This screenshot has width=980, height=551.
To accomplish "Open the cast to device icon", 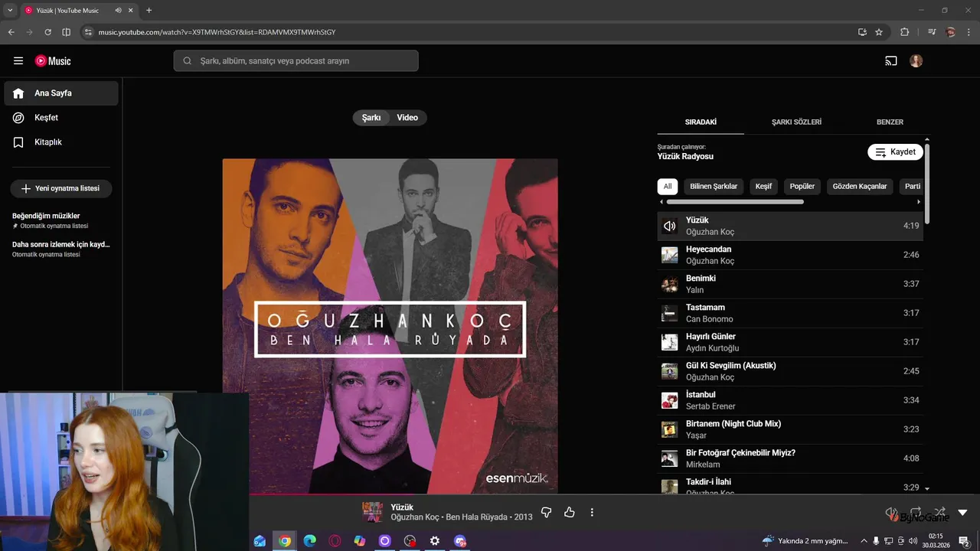I will (891, 61).
